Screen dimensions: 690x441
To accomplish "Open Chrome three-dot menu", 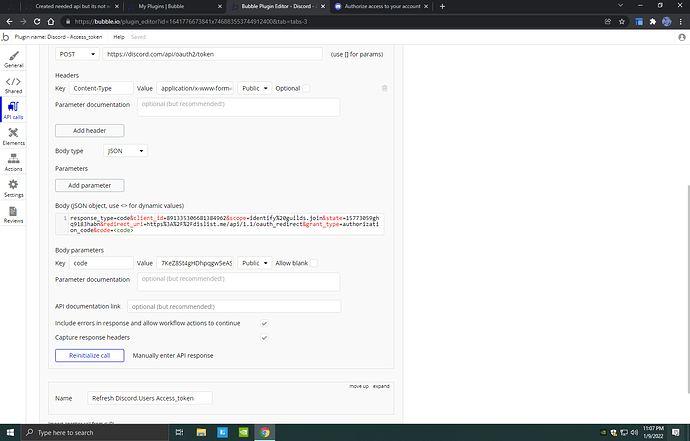I will 681,21.
